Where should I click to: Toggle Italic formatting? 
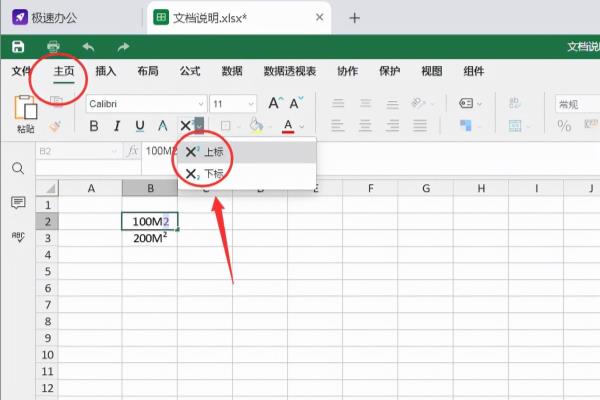[x=117, y=126]
